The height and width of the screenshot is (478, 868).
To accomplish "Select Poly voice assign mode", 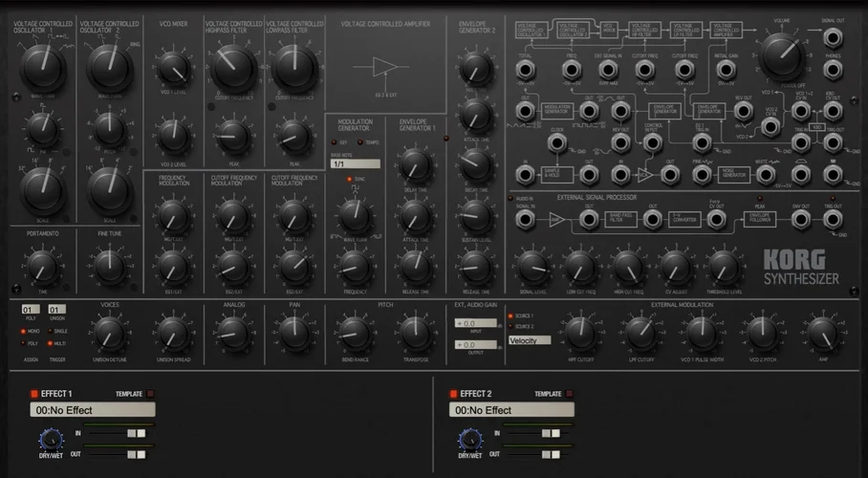I will coord(24,345).
